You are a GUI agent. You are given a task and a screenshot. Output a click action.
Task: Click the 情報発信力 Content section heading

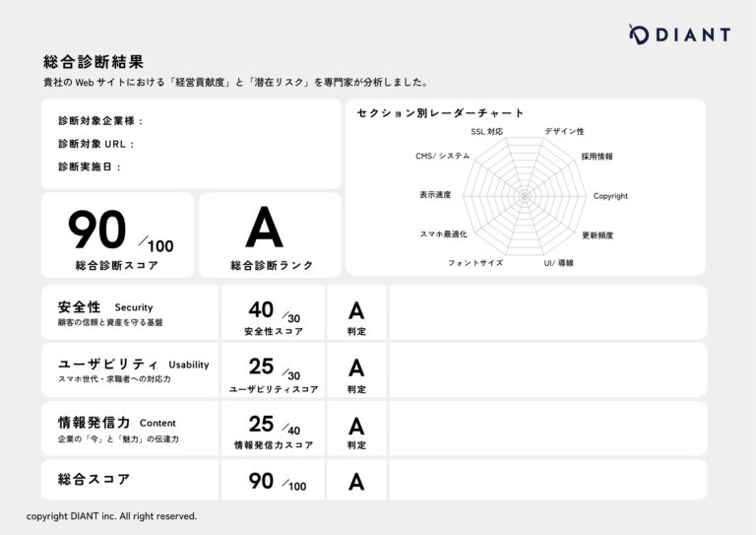(x=117, y=422)
